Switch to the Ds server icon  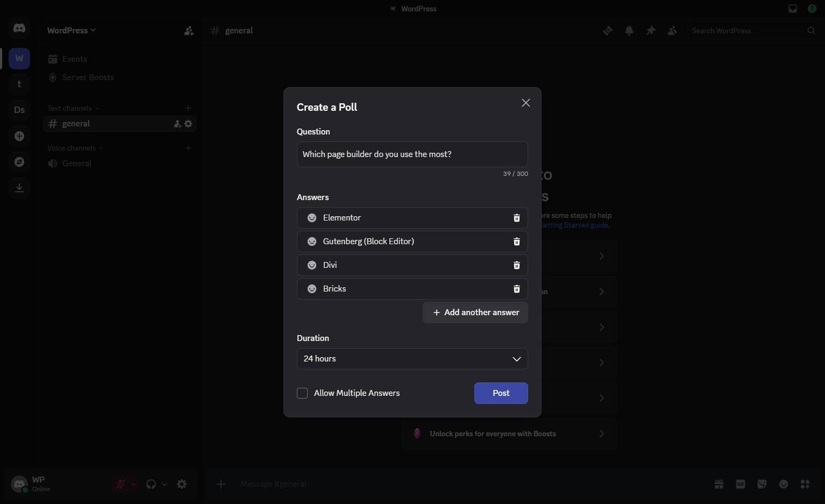coord(19,110)
